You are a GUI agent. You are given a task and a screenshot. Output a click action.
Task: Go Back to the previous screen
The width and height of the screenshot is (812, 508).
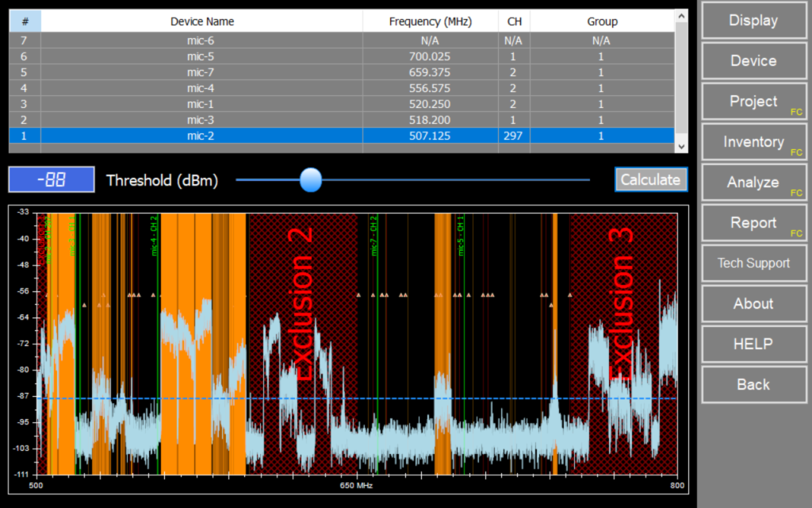click(753, 384)
